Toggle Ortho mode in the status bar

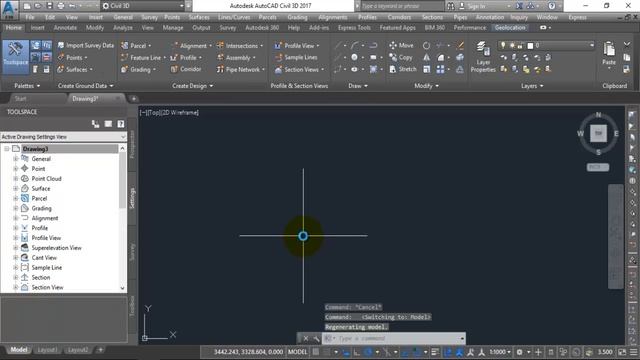357,352
